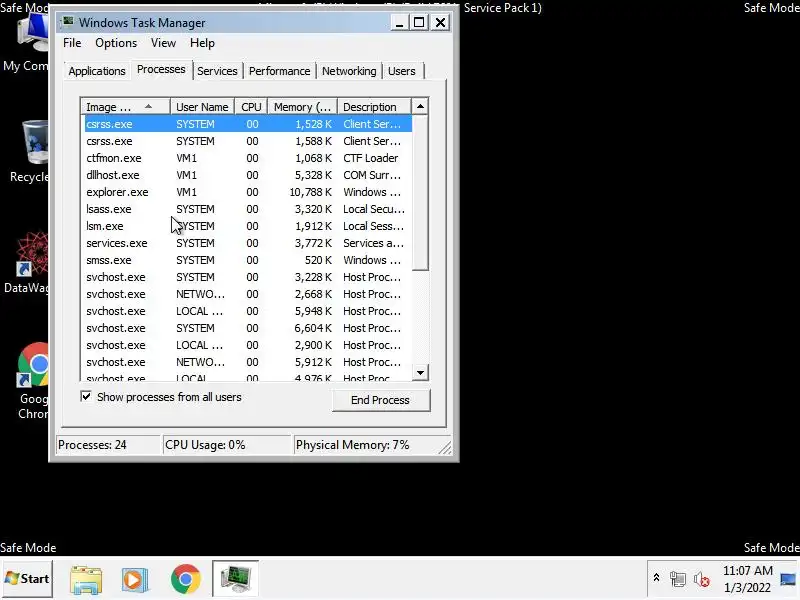Click the taskbar clock showing 11:07 AM
Image resolution: width=800 pixels, height=600 pixels.
click(x=747, y=579)
